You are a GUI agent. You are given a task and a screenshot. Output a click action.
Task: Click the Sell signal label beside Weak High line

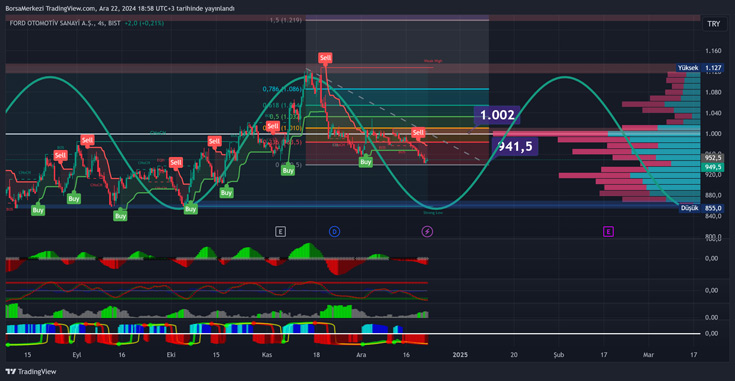pos(325,58)
